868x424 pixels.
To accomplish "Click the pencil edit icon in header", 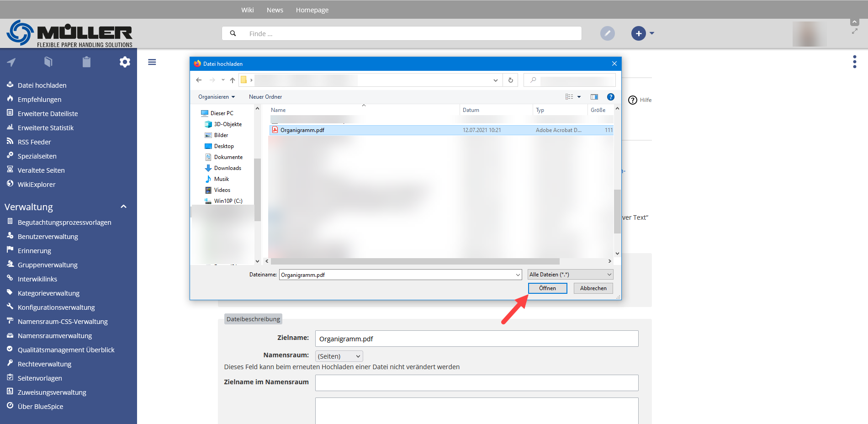I will pos(607,33).
